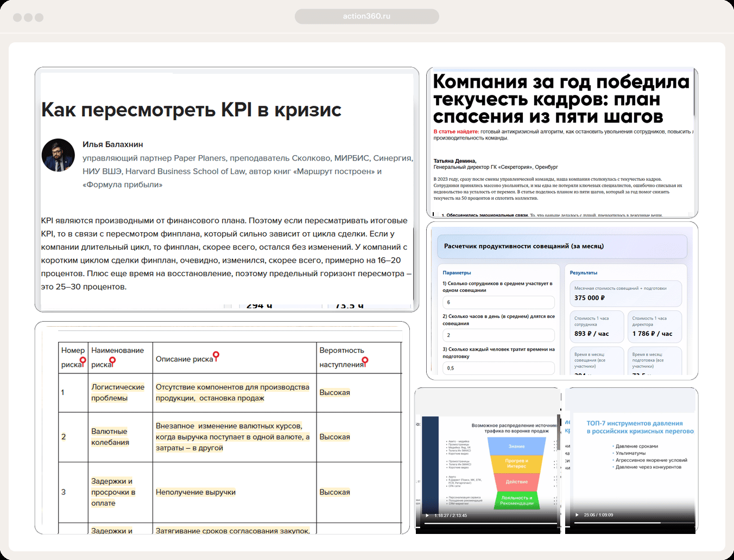
Task: Click the red pin next to Номер риска
Action: point(83,361)
